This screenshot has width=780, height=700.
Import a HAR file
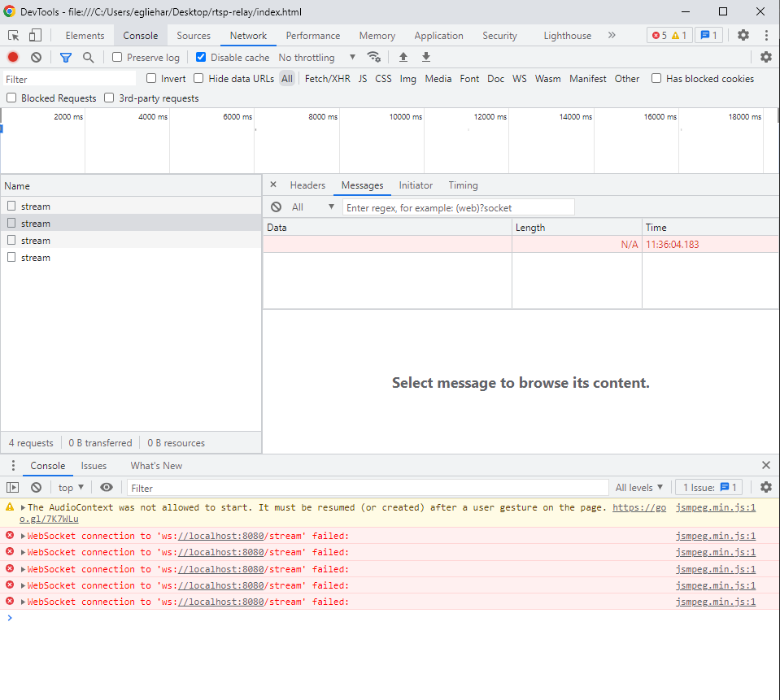(x=403, y=57)
